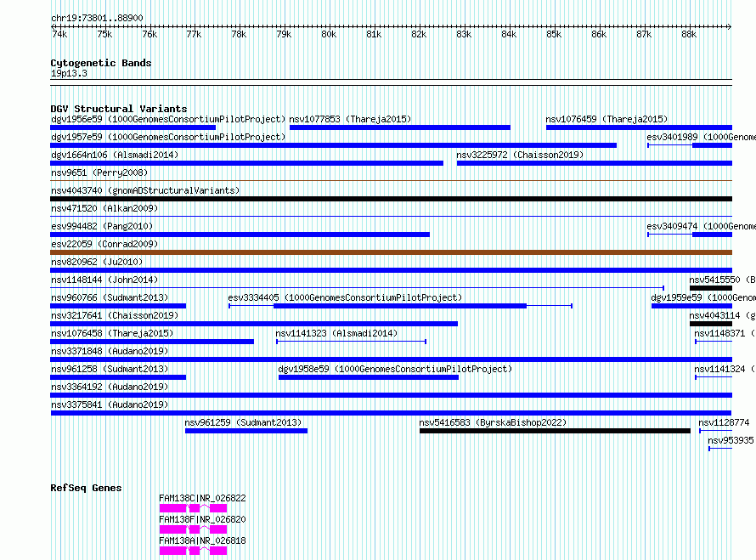Click nsv1148371 variant label
Viewport: 756px width, 560px height.
(x=725, y=333)
